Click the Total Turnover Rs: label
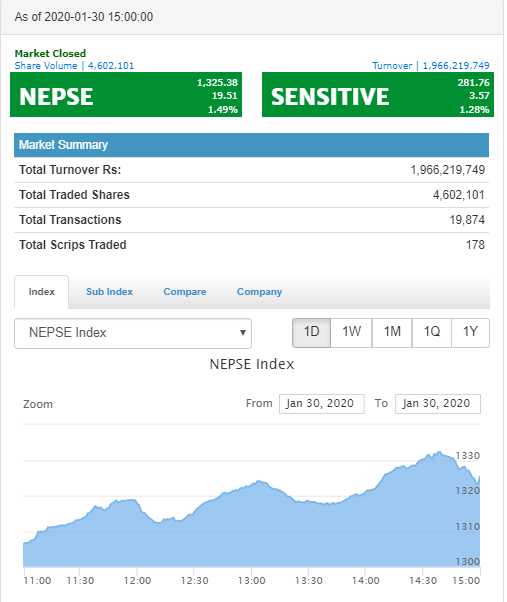The height and width of the screenshot is (602, 507). (70, 170)
